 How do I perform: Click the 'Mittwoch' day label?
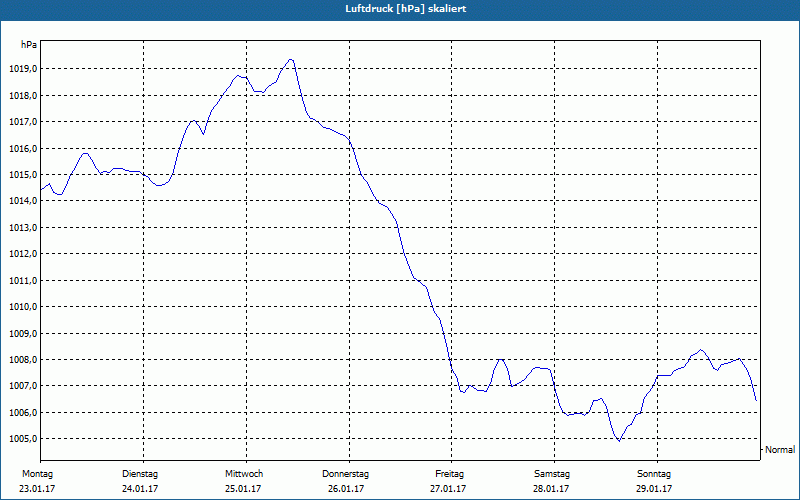(244, 474)
